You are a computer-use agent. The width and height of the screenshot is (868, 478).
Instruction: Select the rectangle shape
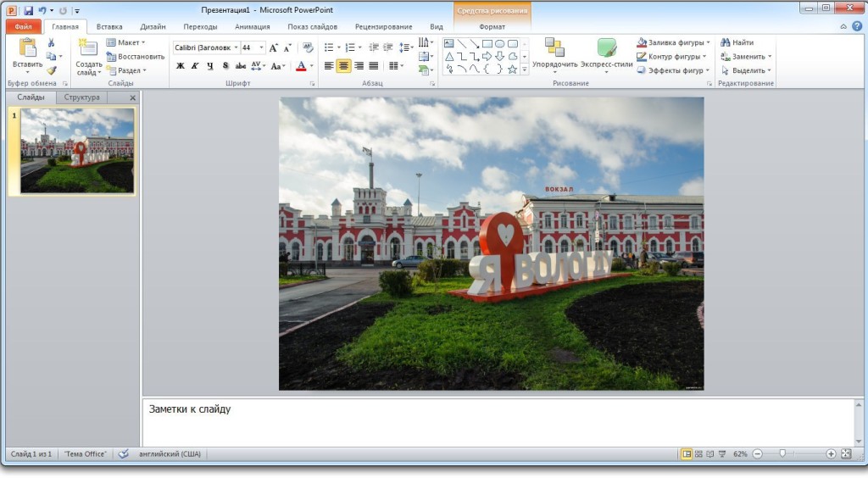[x=487, y=44]
